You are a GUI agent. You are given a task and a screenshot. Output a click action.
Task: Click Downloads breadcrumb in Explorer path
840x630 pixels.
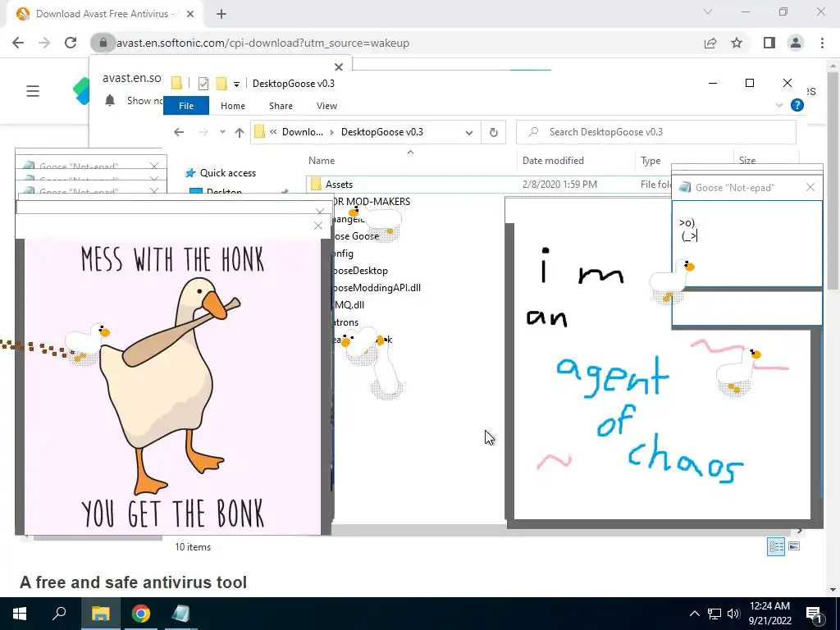pyautogui.click(x=303, y=132)
